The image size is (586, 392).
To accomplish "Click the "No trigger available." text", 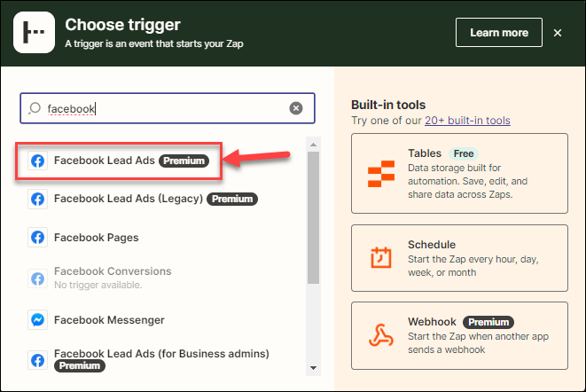I will pyautogui.click(x=98, y=285).
